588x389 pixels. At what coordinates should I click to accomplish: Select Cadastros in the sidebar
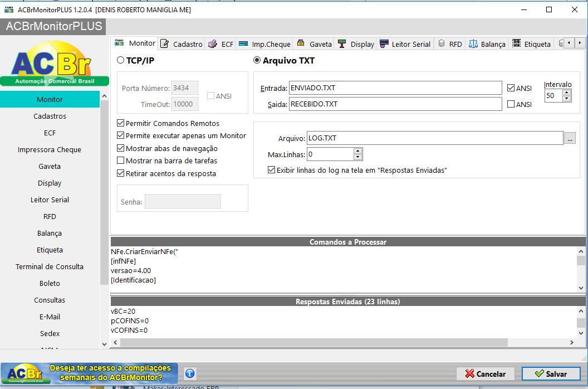point(50,116)
